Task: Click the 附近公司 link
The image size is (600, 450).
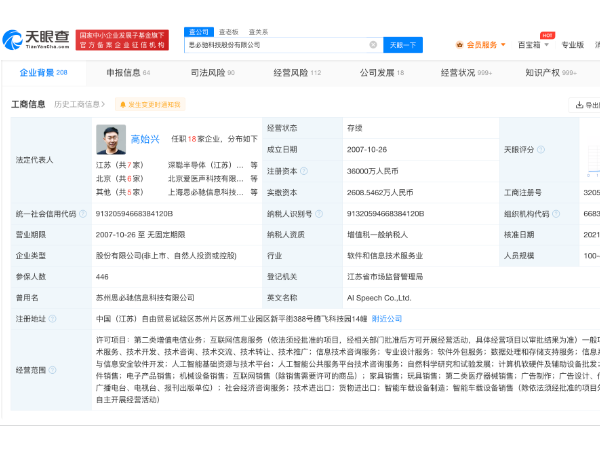Action: coord(387,318)
